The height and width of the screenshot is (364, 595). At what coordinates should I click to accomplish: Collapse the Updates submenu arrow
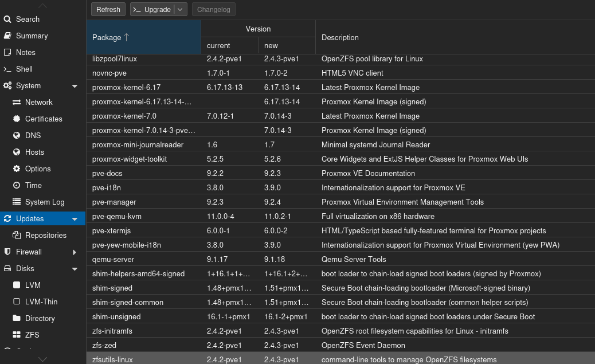(x=75, y=219)
